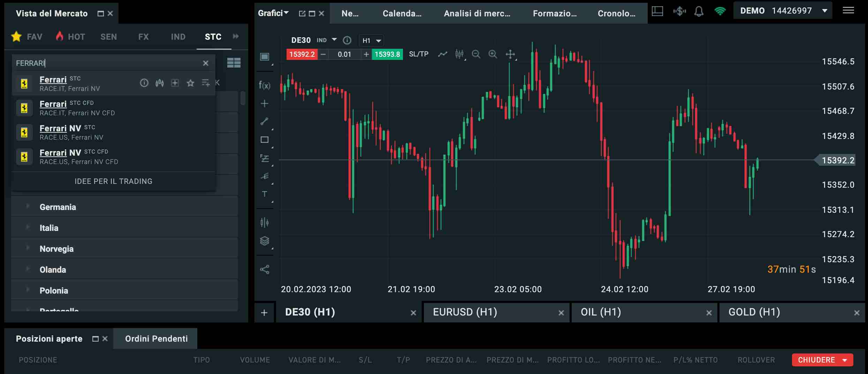Screen dimensions: 868x374
Task: Open the f(x) indicators tool
Action: (x=264, y=85)
